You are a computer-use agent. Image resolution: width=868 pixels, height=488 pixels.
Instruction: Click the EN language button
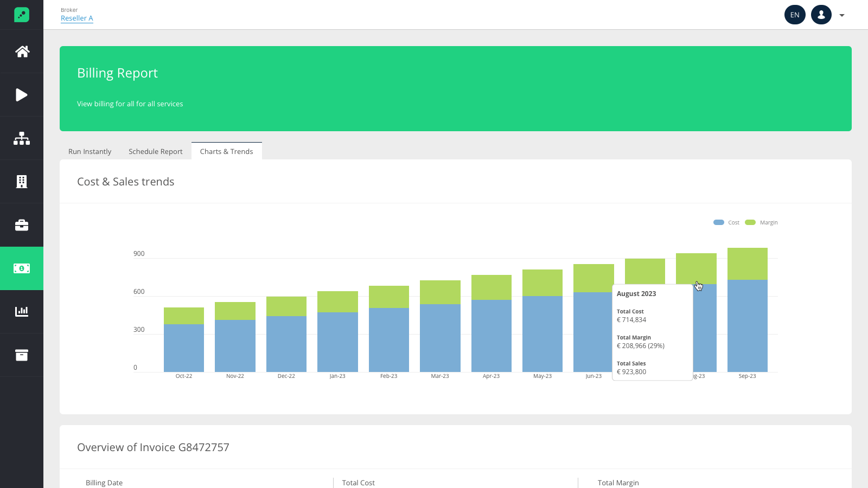(x=795, y=15)
